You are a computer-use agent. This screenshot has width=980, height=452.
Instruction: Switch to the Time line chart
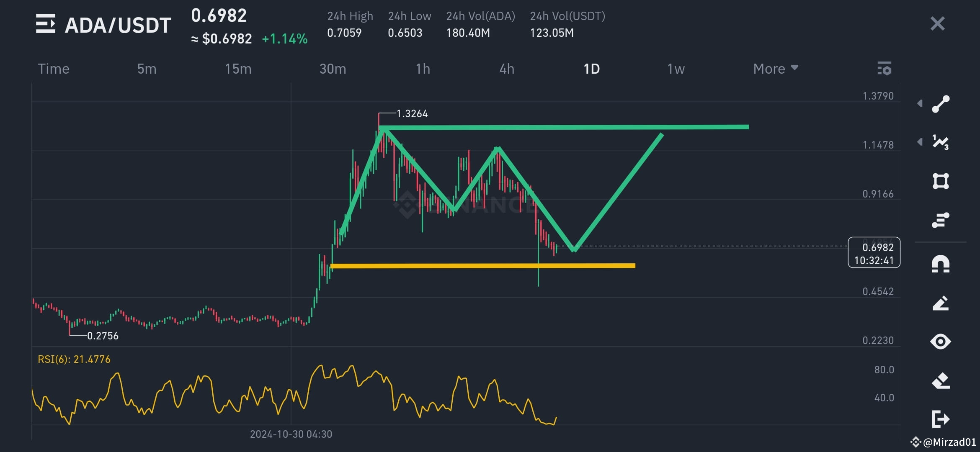[54, 69]
